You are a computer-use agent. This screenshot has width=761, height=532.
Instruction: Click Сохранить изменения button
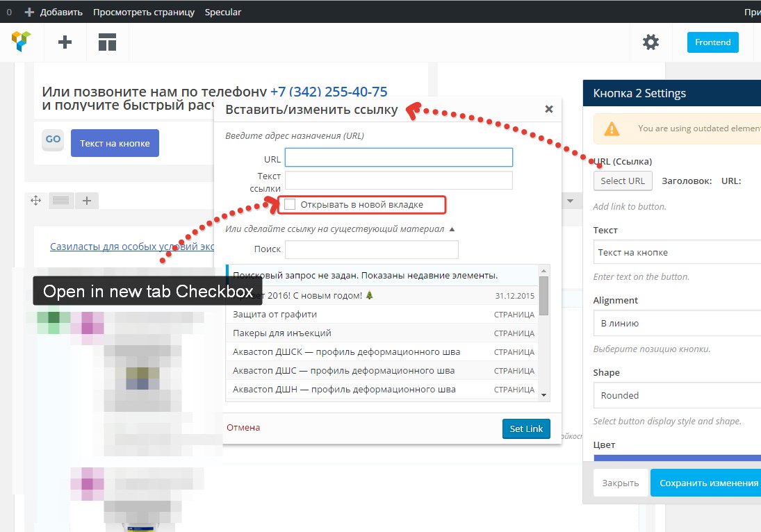click(705, 483)
